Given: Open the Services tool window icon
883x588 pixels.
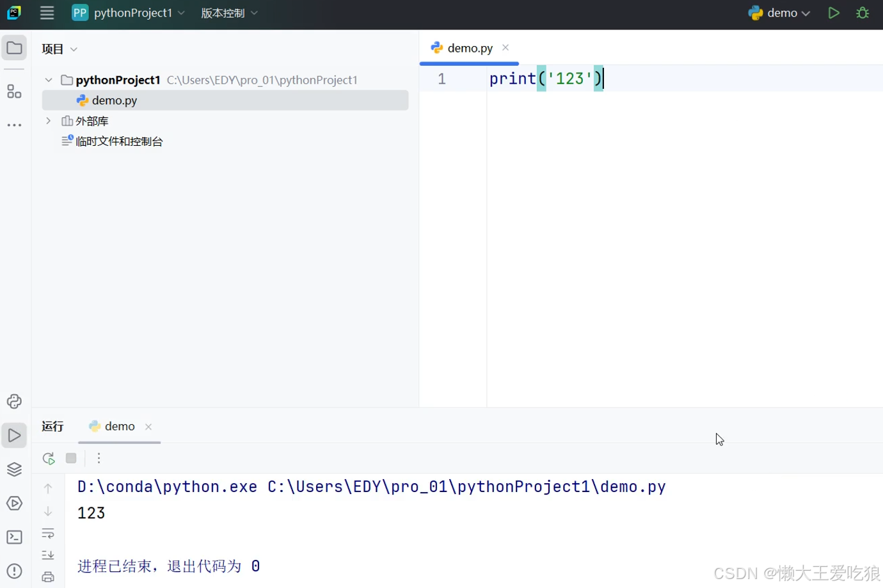Looking at the screenshot, I should coord(14,504).
